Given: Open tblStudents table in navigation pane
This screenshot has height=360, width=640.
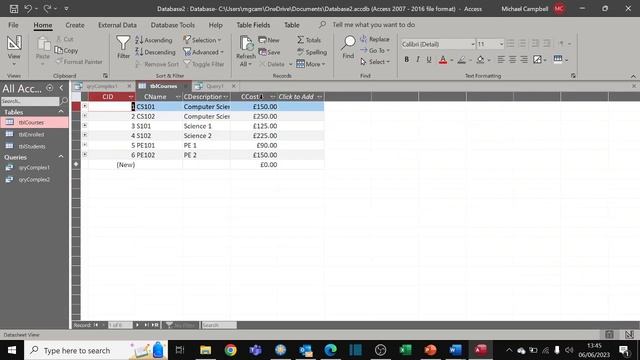Looking at the screenshot, I should point(32,146).
